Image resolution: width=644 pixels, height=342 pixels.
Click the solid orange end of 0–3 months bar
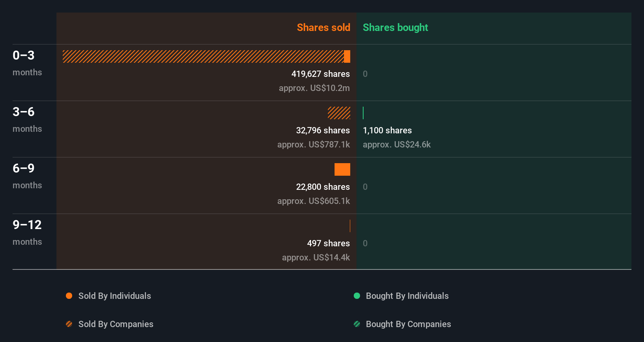tap(347, 56)
